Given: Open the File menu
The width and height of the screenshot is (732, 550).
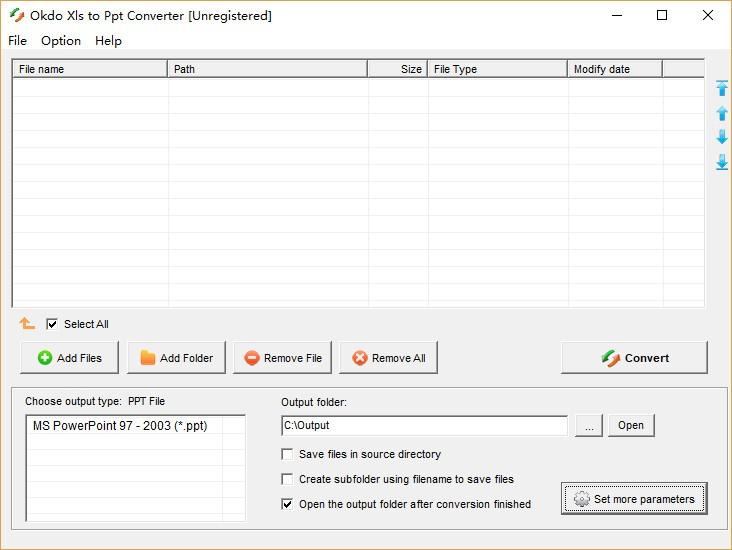Looking at the screenshot, I should 17,41.
